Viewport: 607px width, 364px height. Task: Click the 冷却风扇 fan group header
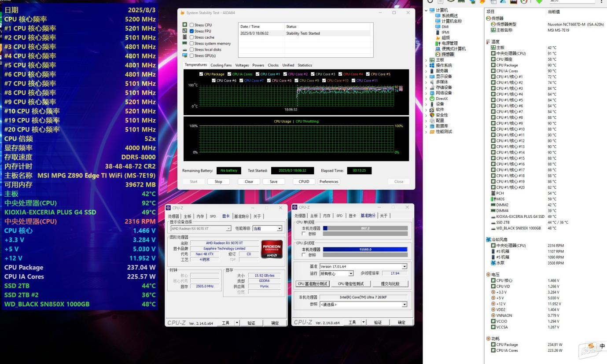coord(496,240)
